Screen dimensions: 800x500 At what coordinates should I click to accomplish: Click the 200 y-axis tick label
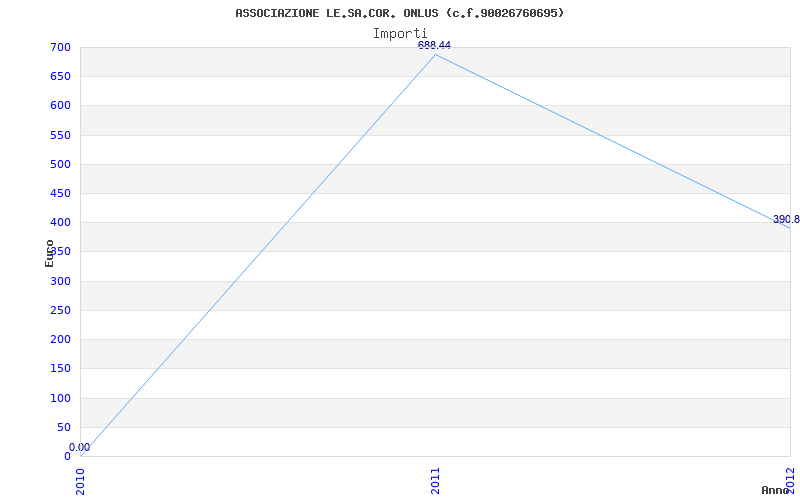click(x=60, y=339)
